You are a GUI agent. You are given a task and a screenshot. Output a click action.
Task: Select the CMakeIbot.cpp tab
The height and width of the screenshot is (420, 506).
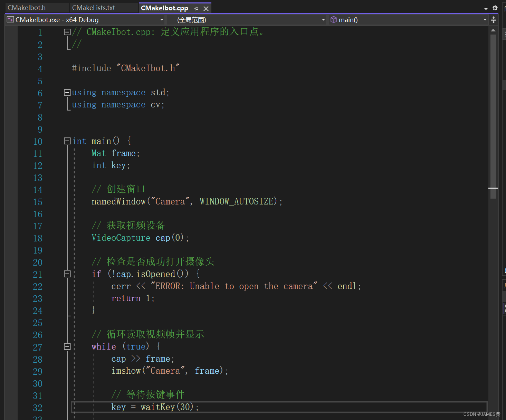coord(164,8)
